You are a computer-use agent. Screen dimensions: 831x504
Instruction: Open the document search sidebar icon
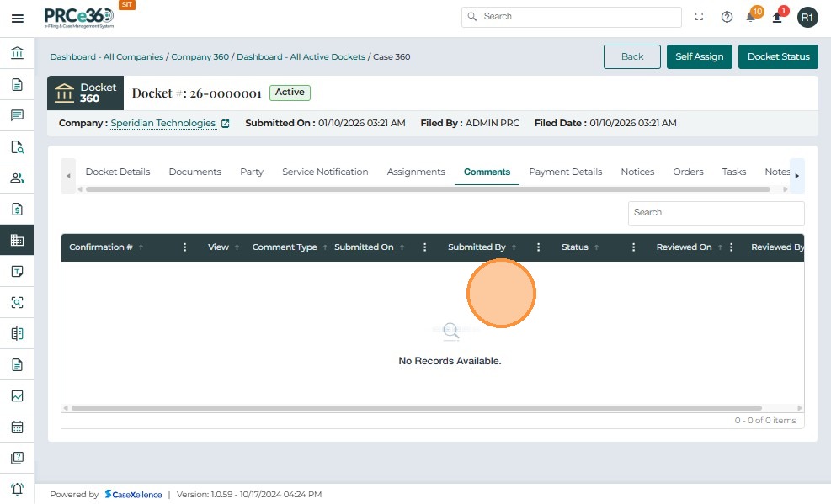17,146
